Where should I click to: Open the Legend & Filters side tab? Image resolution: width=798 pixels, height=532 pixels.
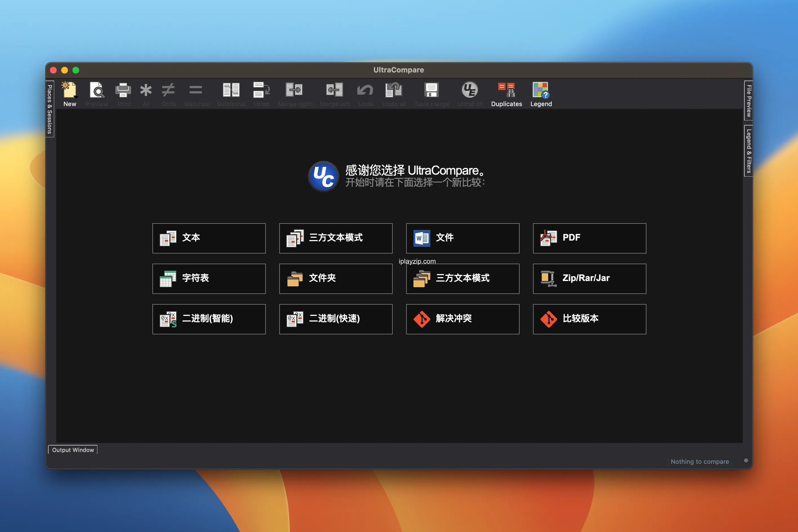click(x=749, y=151)
